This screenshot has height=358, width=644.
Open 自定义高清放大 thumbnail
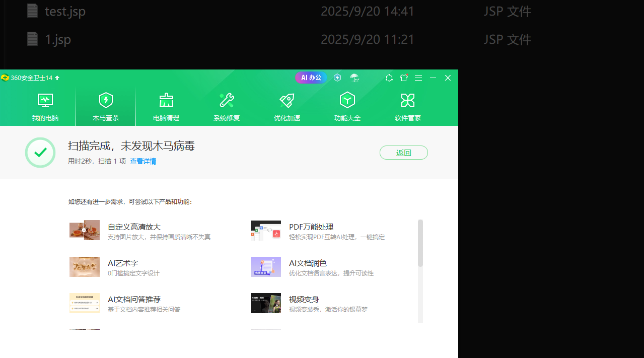85,230
